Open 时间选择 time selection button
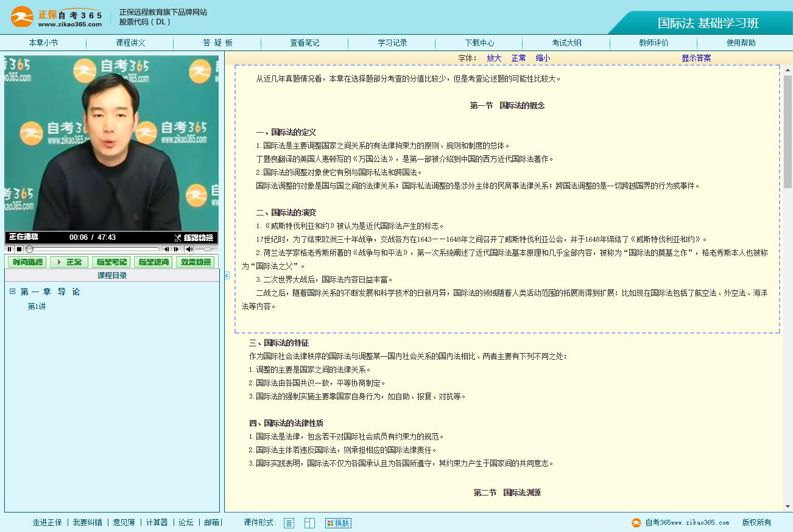The image size is (793, 532). pos(27,262)
